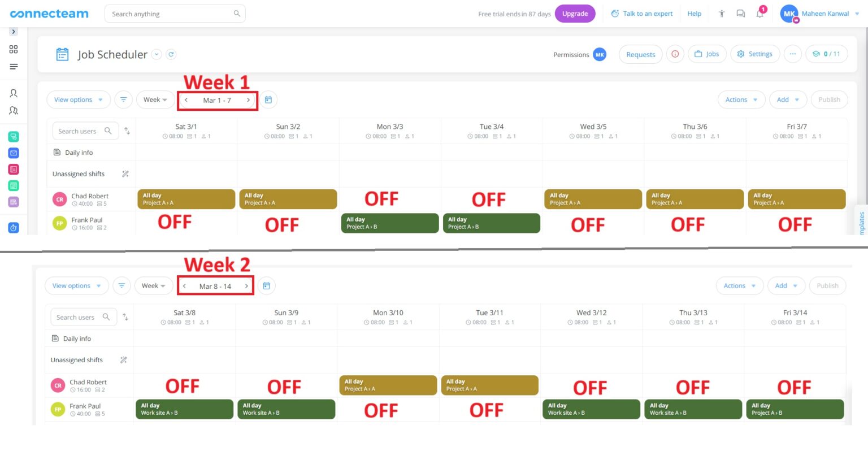Viewport: 868px width, 460px height.
Task: Toggle the feedback chat bubble in the top bar
Action: 741,14
